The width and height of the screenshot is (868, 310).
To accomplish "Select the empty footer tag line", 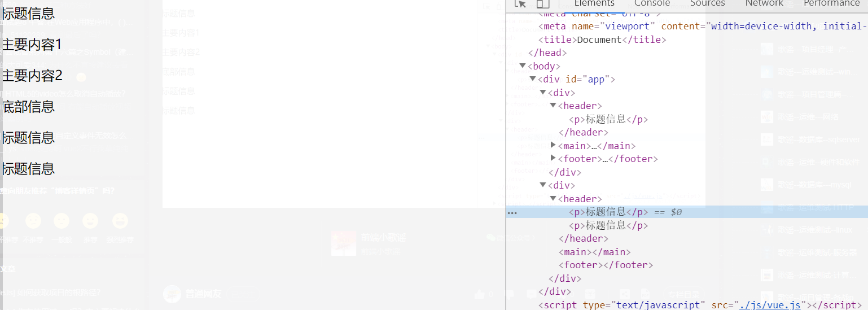I will coord(606,265).
